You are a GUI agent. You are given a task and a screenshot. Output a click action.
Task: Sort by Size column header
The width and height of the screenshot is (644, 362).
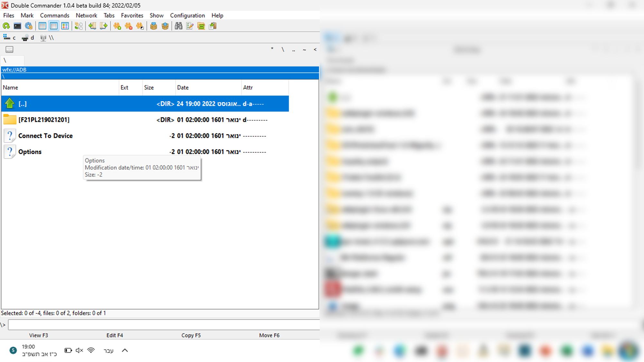159,88
